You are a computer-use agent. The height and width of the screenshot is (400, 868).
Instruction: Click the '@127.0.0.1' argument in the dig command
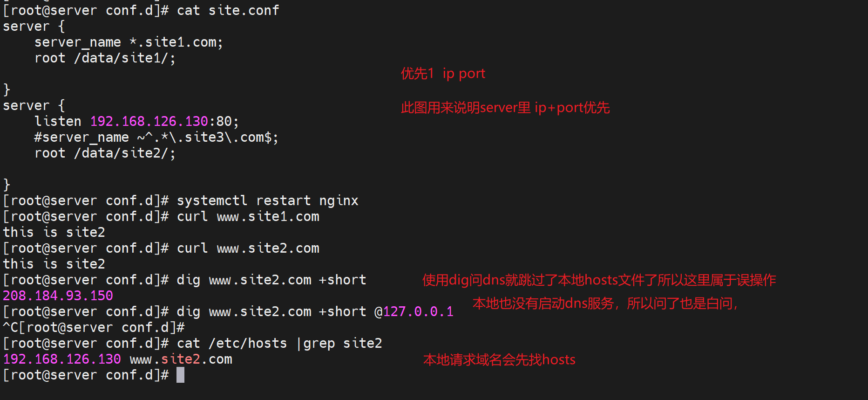414,312
